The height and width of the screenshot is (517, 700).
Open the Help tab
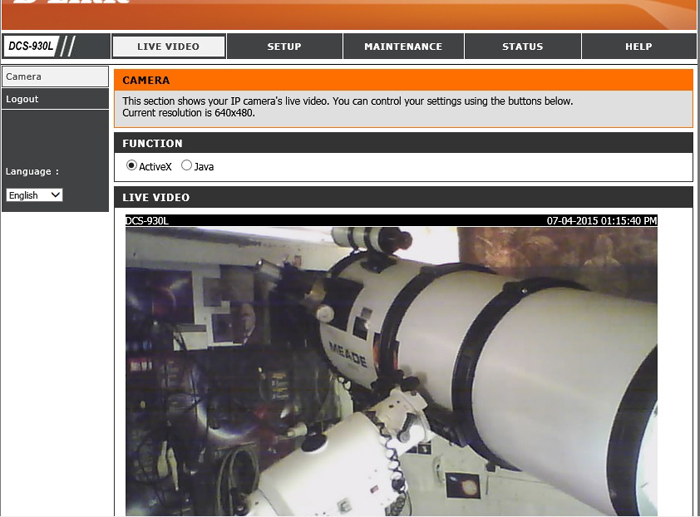pos(638,46)
